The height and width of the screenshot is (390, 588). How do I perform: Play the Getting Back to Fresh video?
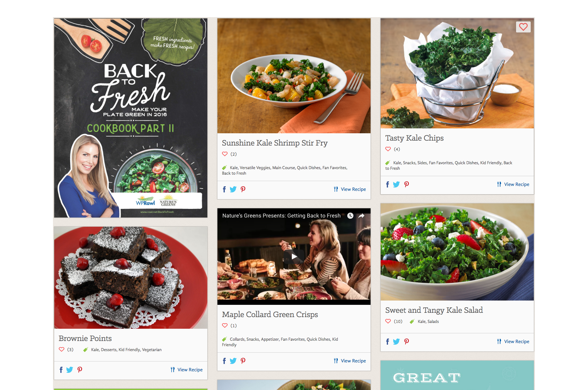tap(294, 256)
